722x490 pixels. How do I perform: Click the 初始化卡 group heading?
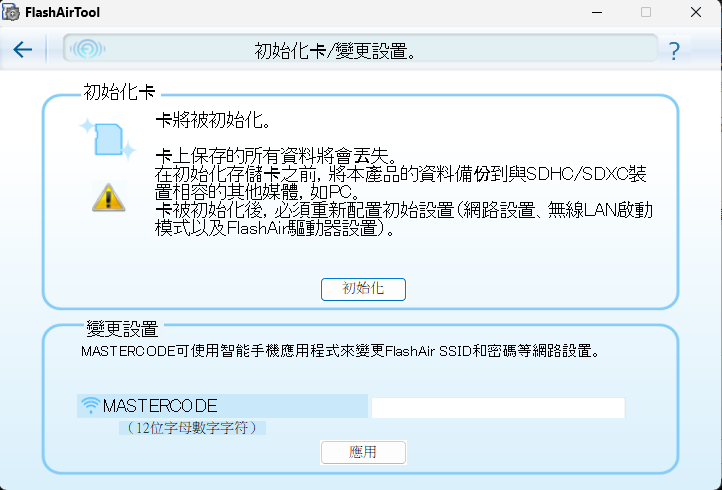click(119, 93)
